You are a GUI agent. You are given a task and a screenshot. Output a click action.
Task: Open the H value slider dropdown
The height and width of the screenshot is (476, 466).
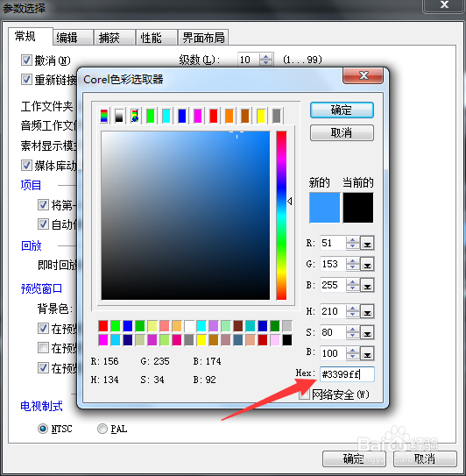tap(367, 311)
